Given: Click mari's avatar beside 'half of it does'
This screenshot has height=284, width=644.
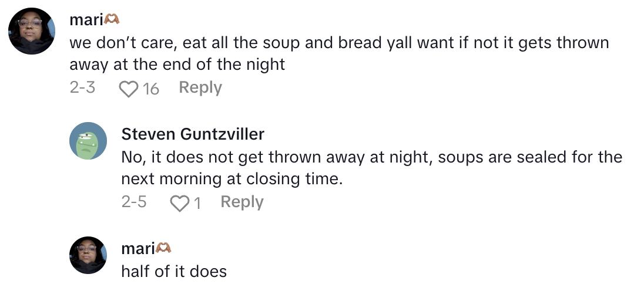Looking at the screenshot, I should pyautogui.click(x=88, y=255).
